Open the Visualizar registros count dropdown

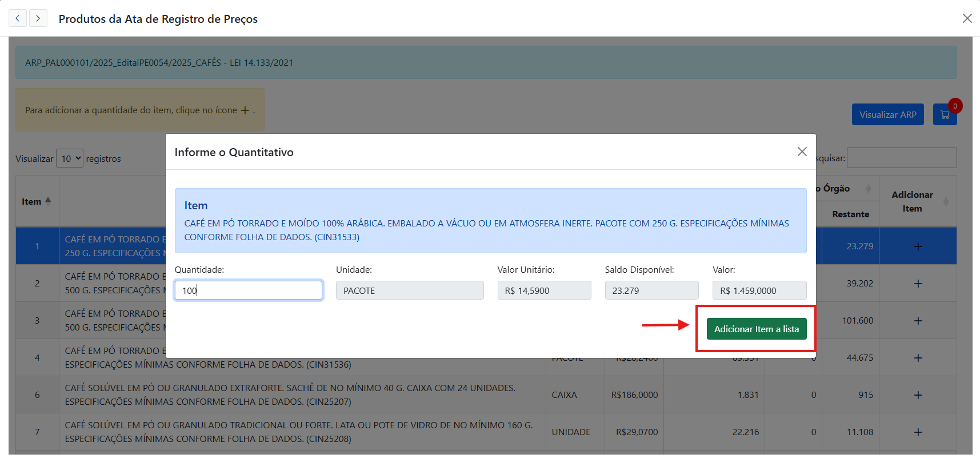point(70,158)
